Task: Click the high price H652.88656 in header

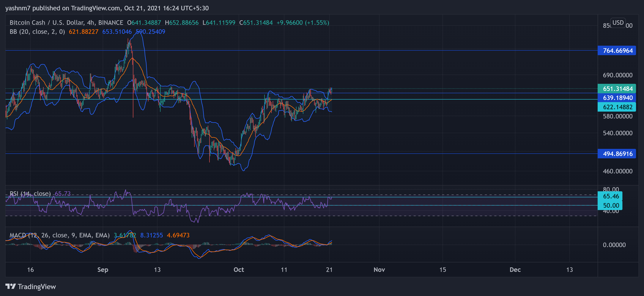Action: tap(182, 23)
